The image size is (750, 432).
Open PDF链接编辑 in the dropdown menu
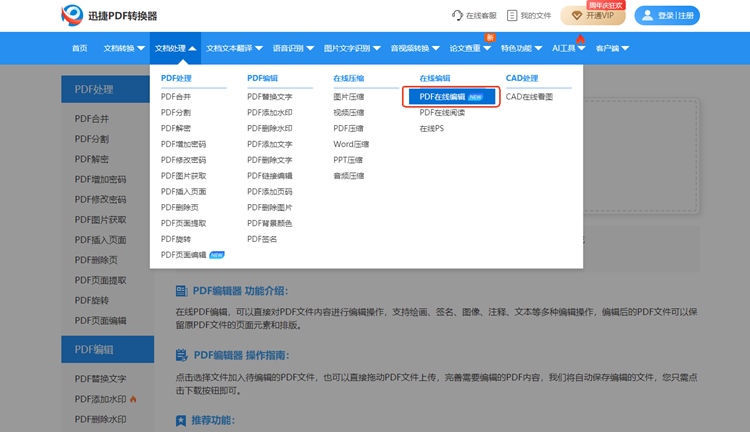(269, 176)
